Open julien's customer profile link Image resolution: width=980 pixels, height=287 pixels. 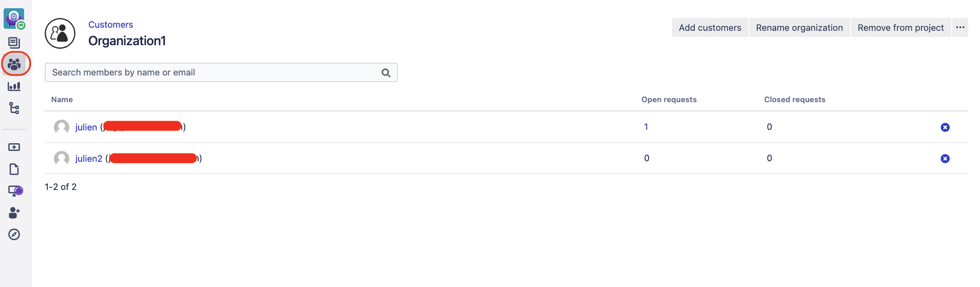pyautogui.click(x=86, y=127)
